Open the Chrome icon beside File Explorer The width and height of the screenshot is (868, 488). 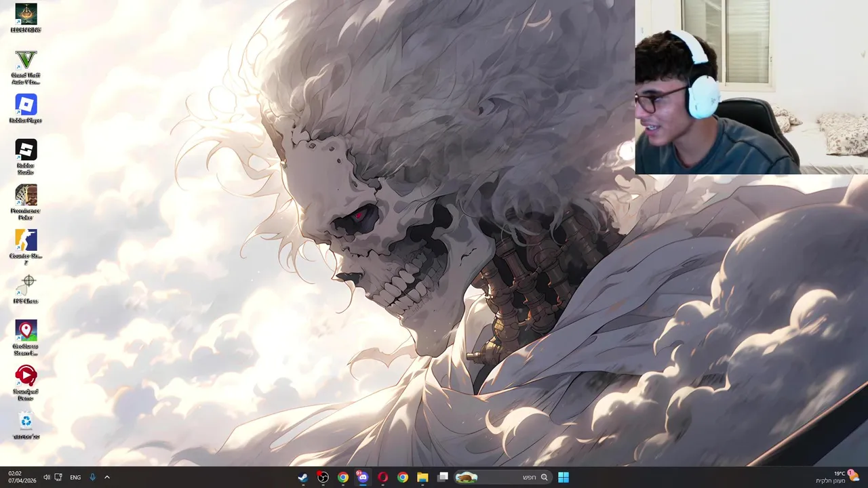[403, 477]
